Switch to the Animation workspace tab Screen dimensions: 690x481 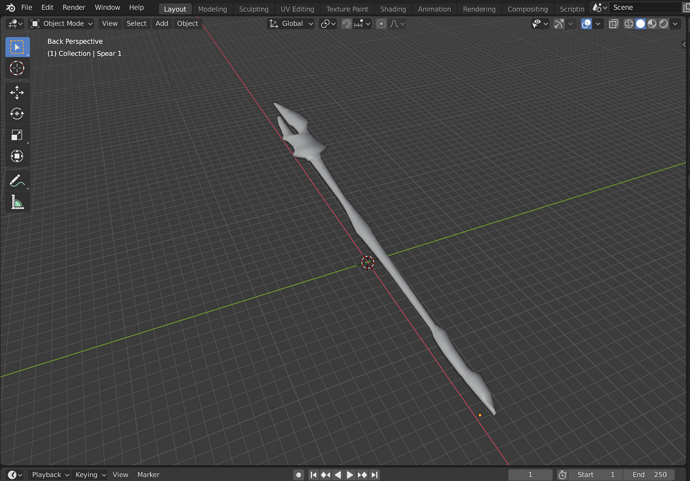click(x=434, y=9)
